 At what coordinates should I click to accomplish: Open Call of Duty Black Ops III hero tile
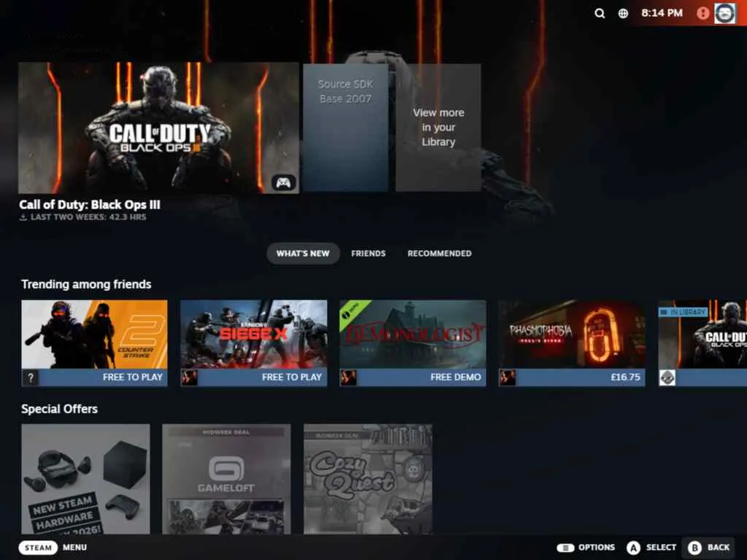point(158,128)
